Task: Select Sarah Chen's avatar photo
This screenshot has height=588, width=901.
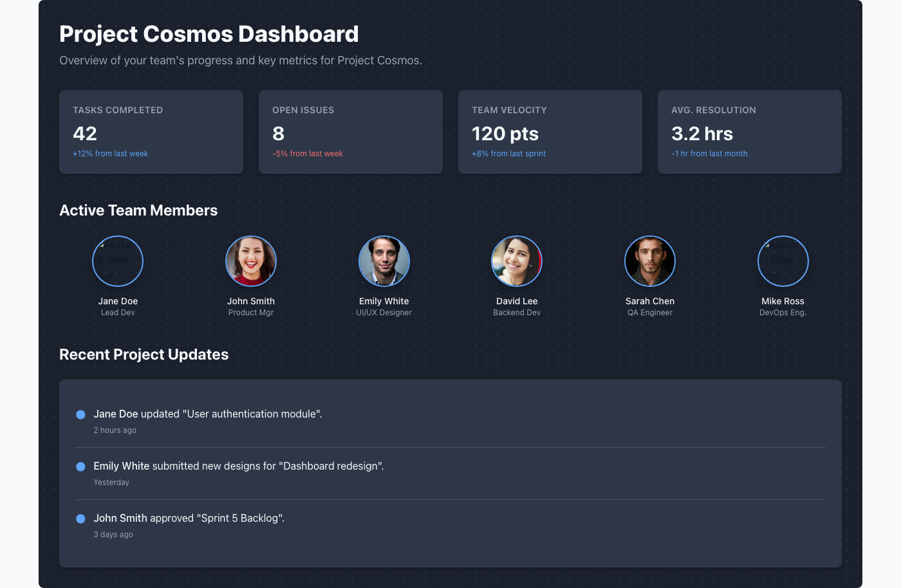Action: click(650, 261)
